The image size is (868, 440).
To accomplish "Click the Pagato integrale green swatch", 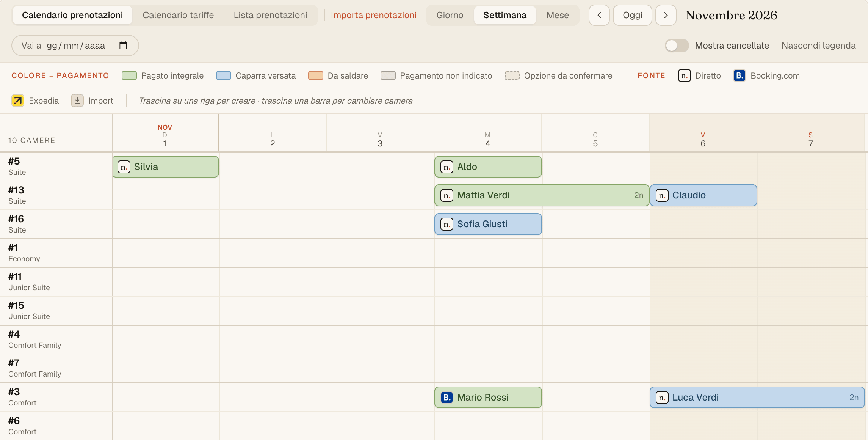I will point(129,75).
